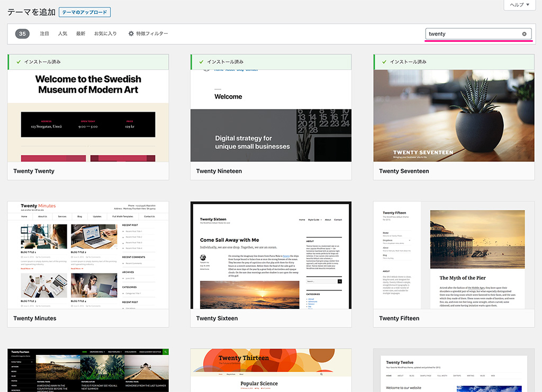The width and height of the screenshot is (542, 392).
Task: Click the Twenty Twenty theme name
Action: (34, 171)
